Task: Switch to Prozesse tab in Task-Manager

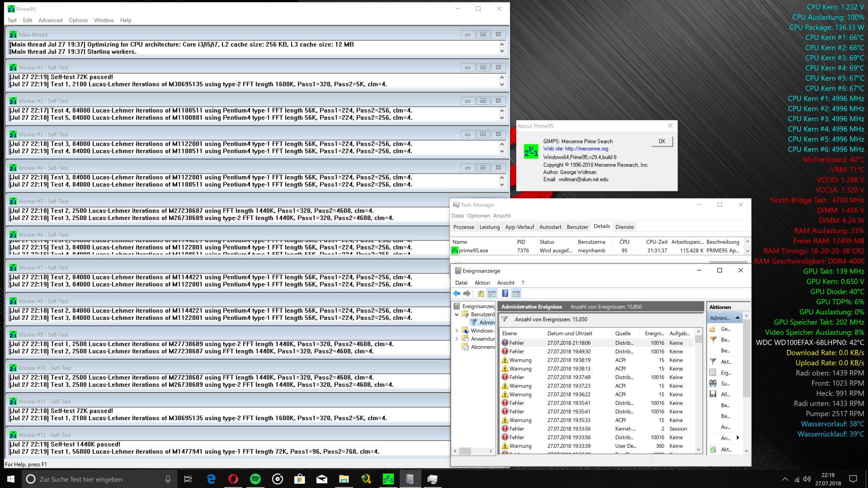Action: pos(463,227)
